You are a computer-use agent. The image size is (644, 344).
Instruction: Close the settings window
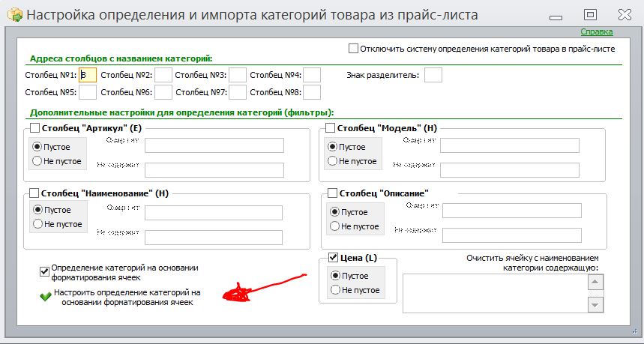point(625,15)
